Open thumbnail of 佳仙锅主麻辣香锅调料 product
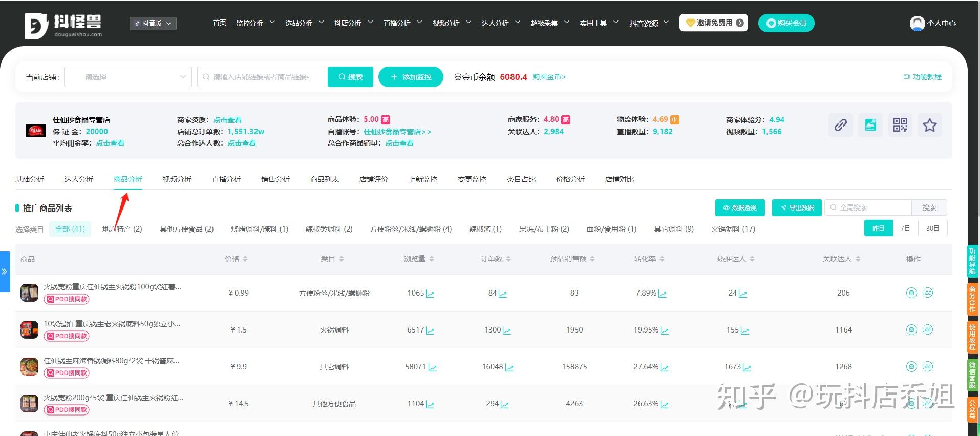The width and height of the screenshot is (980, 436). (x=29, y=367)
